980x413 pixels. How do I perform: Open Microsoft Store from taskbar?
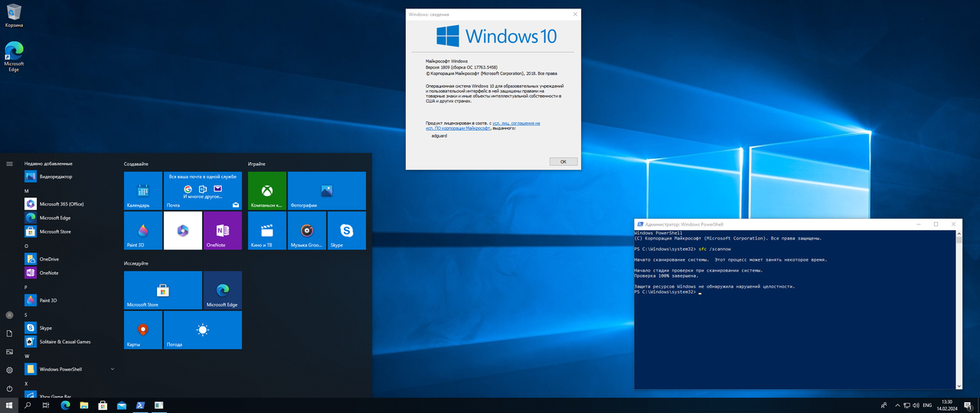(x=103, y=405)
